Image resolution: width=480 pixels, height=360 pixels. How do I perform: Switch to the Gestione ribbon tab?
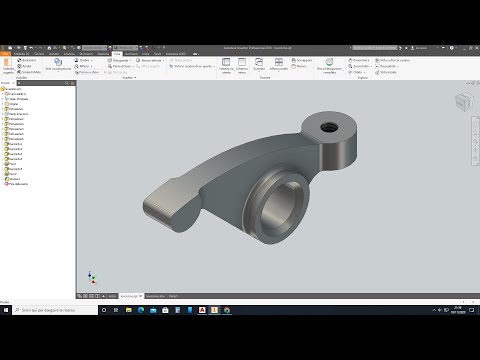pyautogui.click(x=103, y=54)
